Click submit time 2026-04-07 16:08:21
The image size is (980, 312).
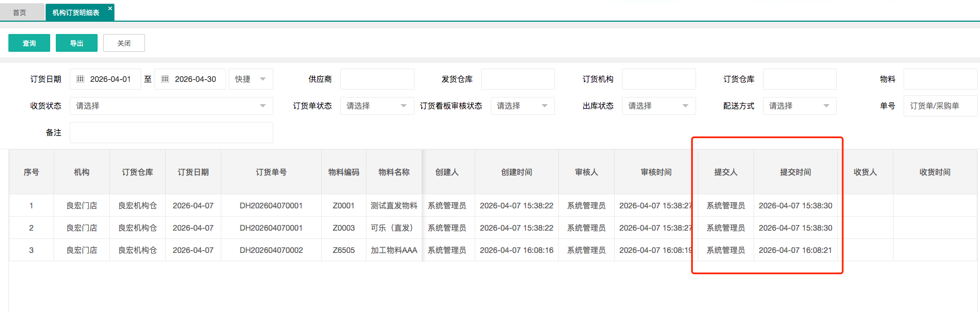pyautogui.click(x=796, y=250)
